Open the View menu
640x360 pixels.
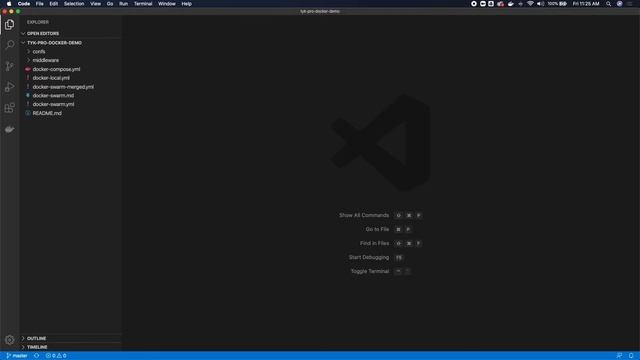tap(96, 4)
